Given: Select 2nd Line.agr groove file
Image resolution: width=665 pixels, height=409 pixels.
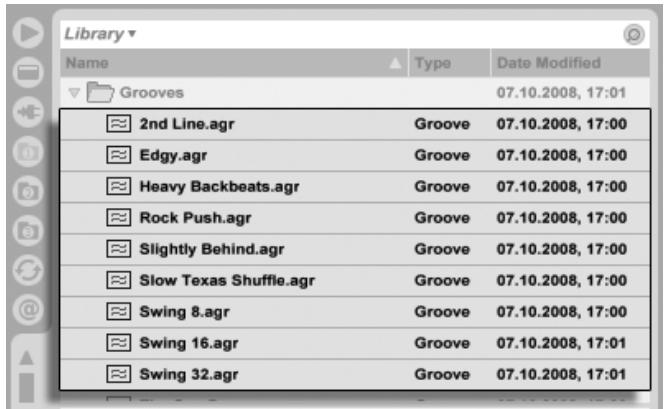Looking at the screenshot, I should [355, 124].
